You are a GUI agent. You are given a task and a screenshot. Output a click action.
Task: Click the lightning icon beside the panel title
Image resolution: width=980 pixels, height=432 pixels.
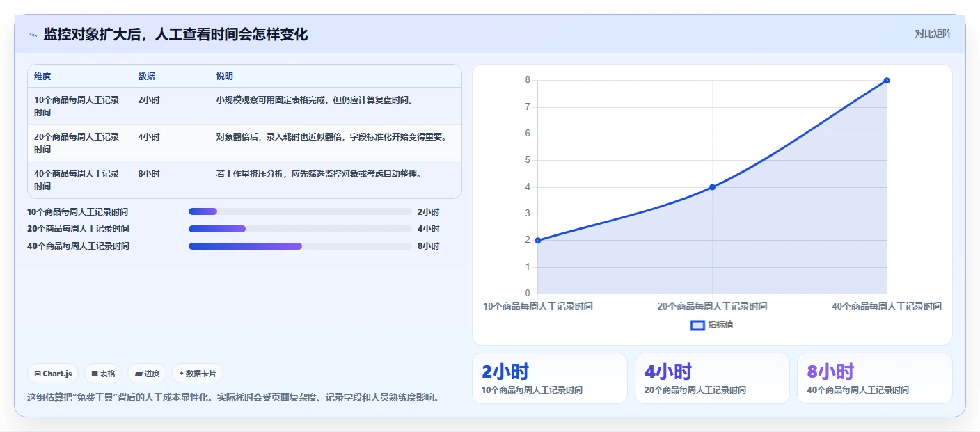[x=33, y=35]
